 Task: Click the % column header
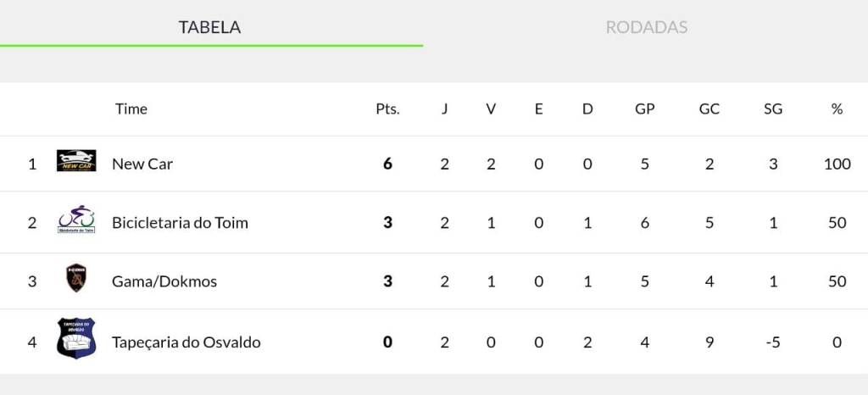pyautogui.click(x=837, y=109)
